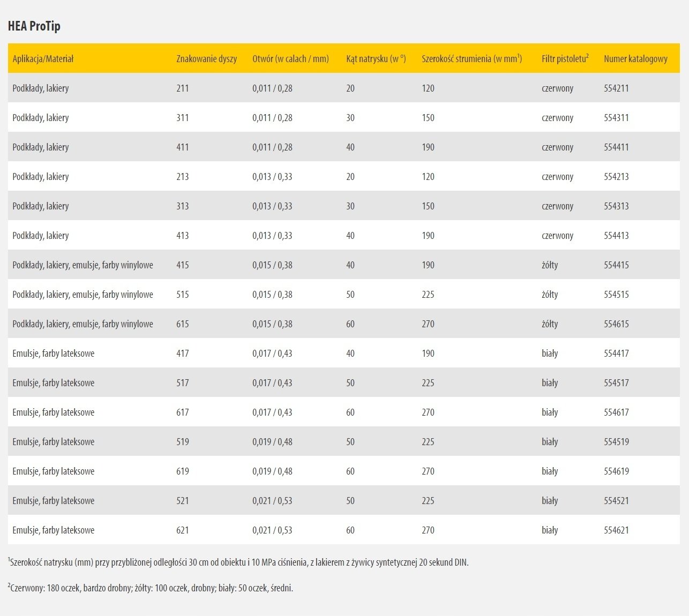Select the 0,013 / 0,33 value in row 213
Viewport: 689px width, 616px height.
tap(272, 177)
